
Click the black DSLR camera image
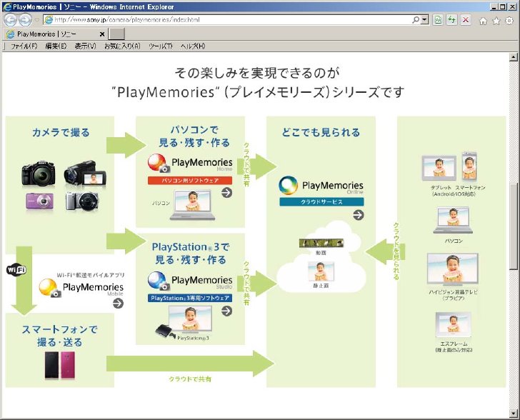point(38,173)
